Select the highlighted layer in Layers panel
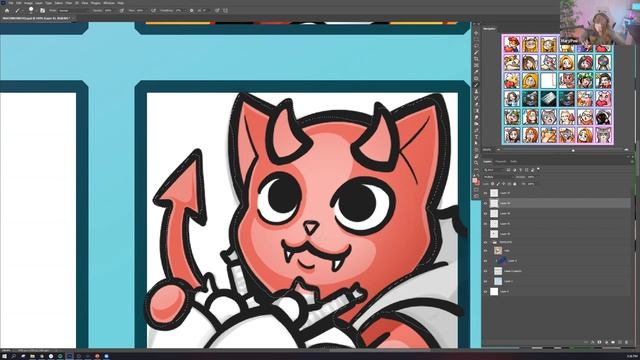The height and width of the screenshot is (360, 640). [x=557, y=203]
